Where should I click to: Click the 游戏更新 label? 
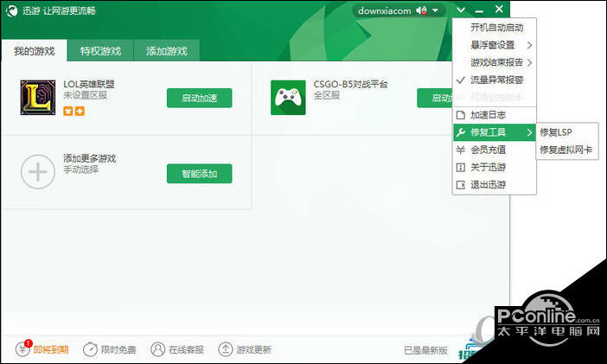254,349
